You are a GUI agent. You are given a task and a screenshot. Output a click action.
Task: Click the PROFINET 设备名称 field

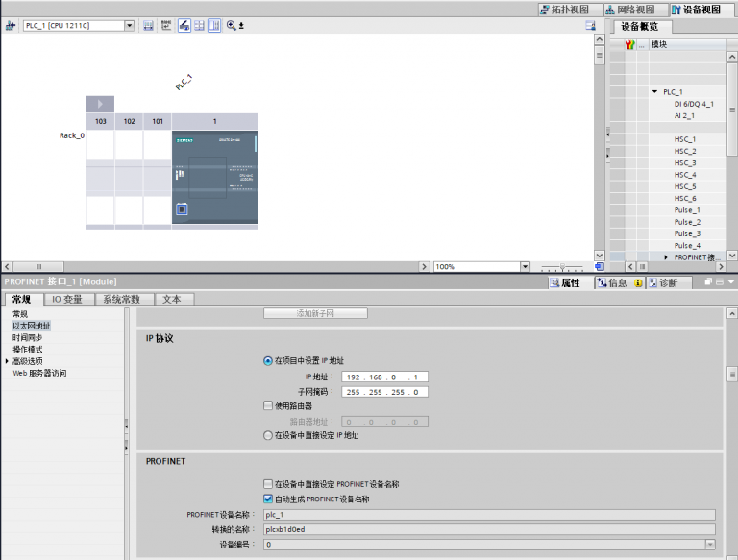coord(489,515)
